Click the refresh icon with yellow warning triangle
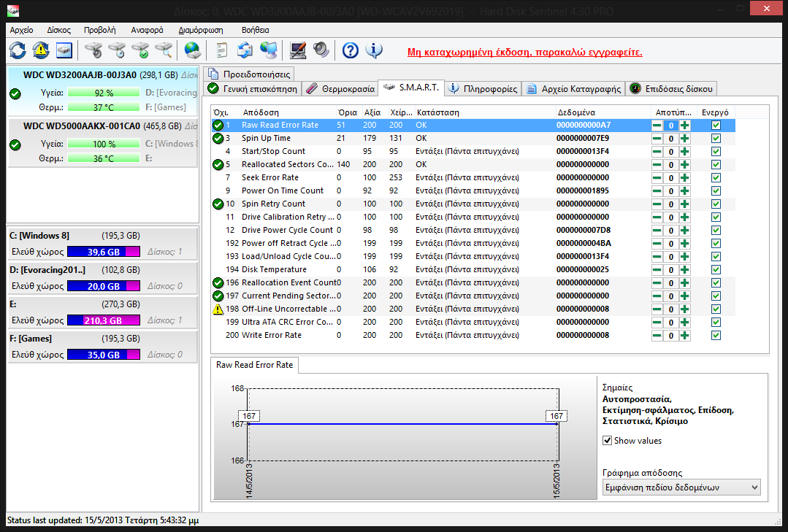The width and height of the screenshot is (788, 532). [x=41, y=50]
